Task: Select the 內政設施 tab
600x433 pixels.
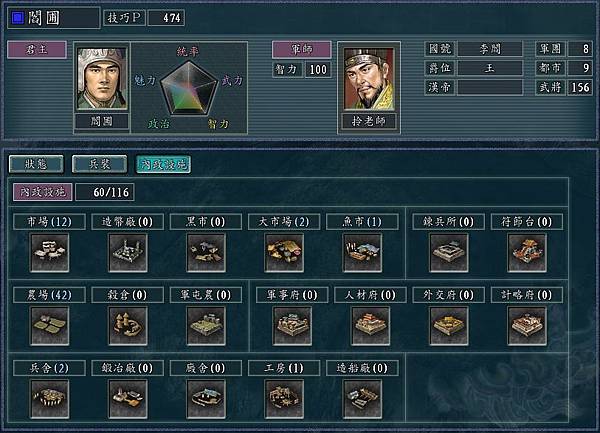Action: click(x=163, y=164)
